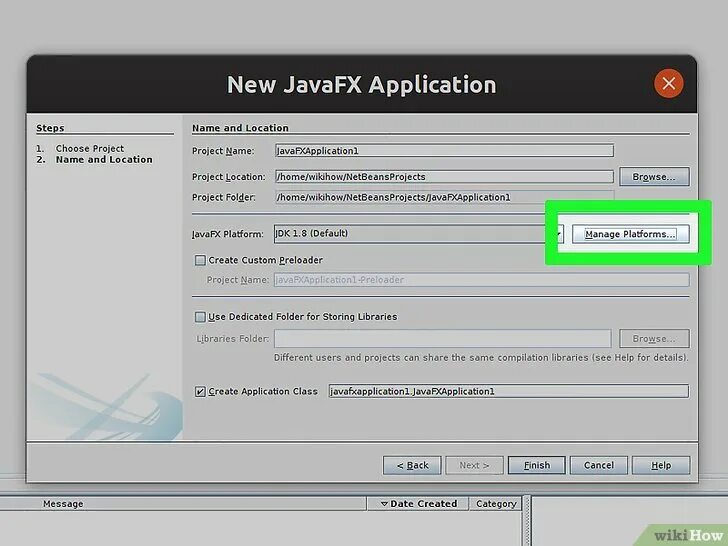Click the shared libraries help text
The image size is (728, 546).
coord(481,358)
